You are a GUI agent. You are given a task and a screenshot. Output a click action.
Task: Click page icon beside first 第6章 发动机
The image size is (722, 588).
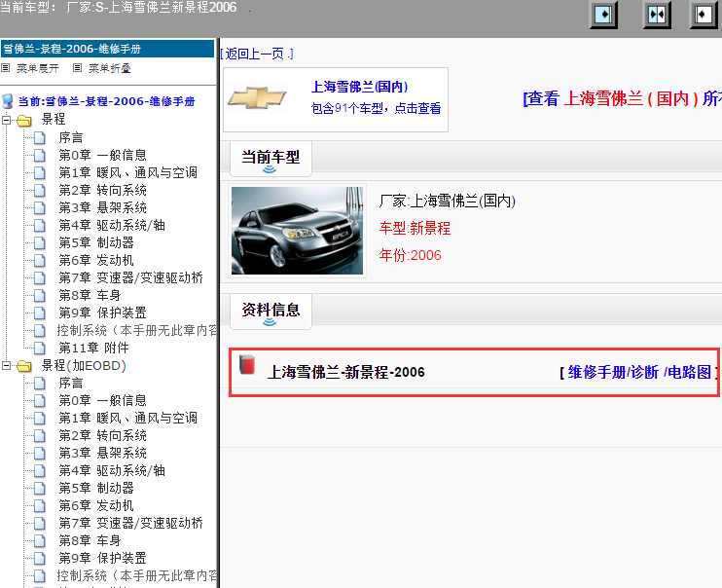[x=40, y=260]
